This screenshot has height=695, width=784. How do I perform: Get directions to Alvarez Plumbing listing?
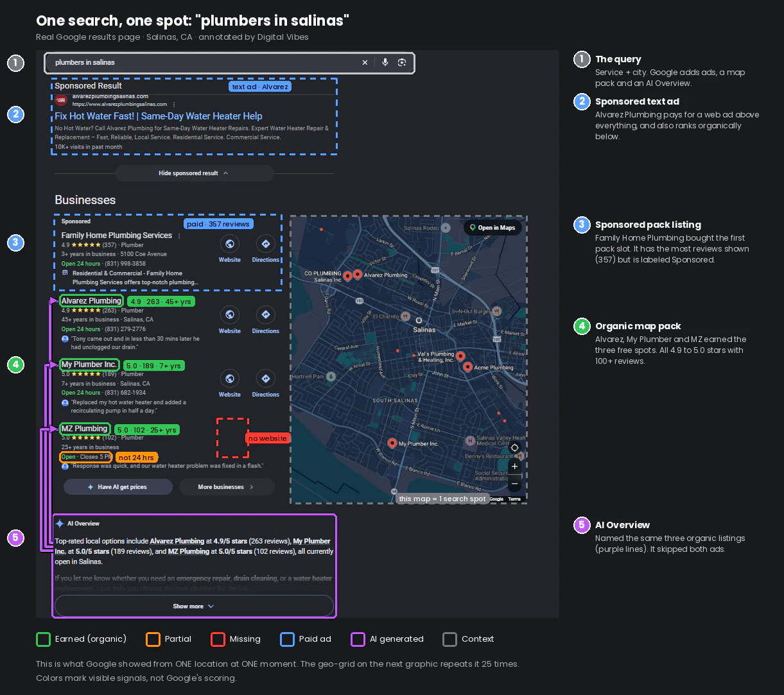point(265,315)
